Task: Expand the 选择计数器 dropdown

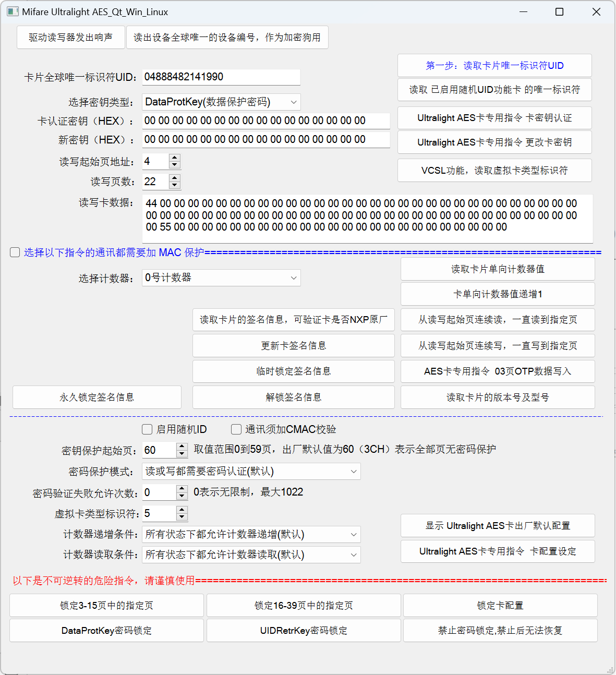Action: click(x=221, y=278)
